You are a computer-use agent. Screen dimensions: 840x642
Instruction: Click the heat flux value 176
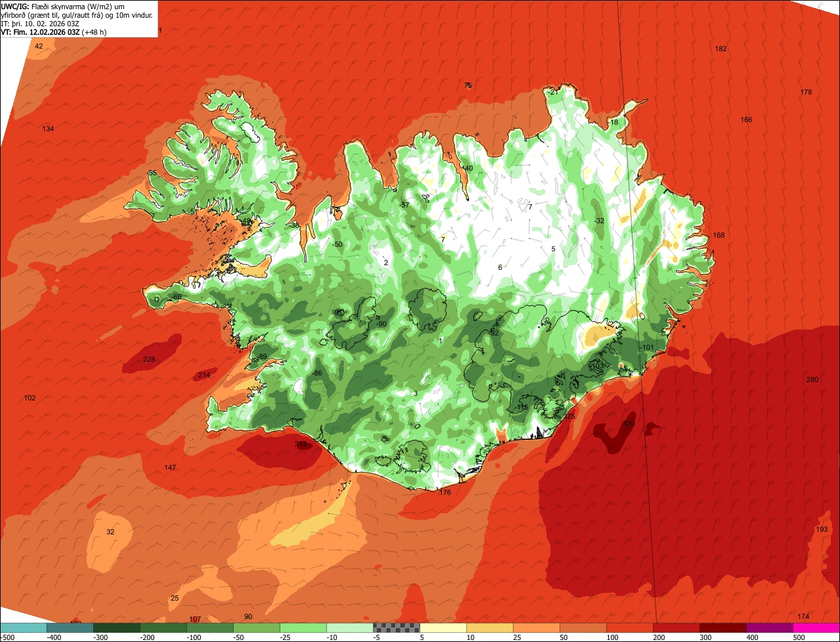coord(445,492)
